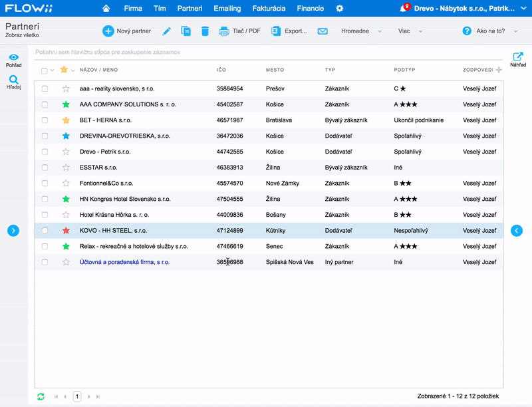Select checkbox for Drevo - Petrík s.r.o.
Image resolution: width=532 pixels, height=407 pixels.
pos(45,152)
